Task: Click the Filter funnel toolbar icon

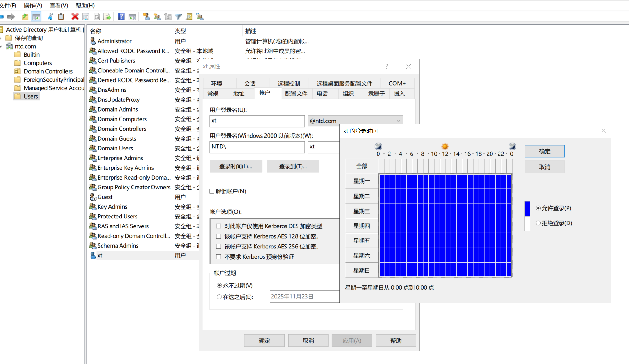Action: point(178,17)
